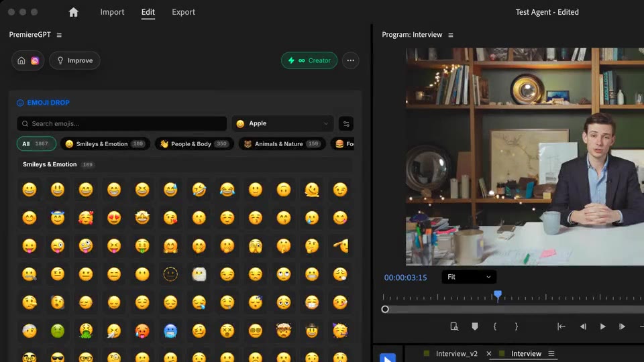
Task: Click the Search emojis field
Action: (x=122, y=123)
